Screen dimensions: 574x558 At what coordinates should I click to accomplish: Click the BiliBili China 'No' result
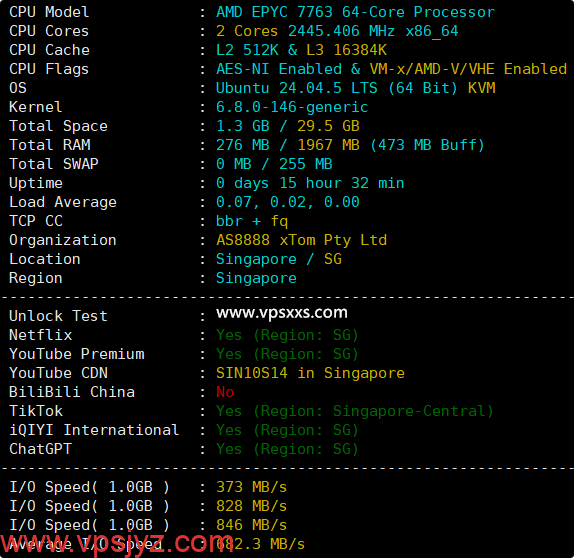(x=225, y=392)
